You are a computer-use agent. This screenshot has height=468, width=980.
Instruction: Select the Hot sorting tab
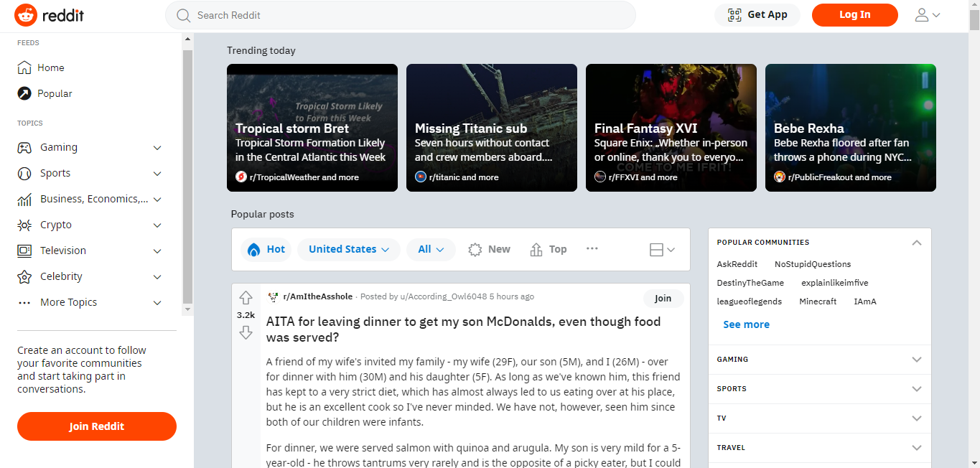click(266, 250)
